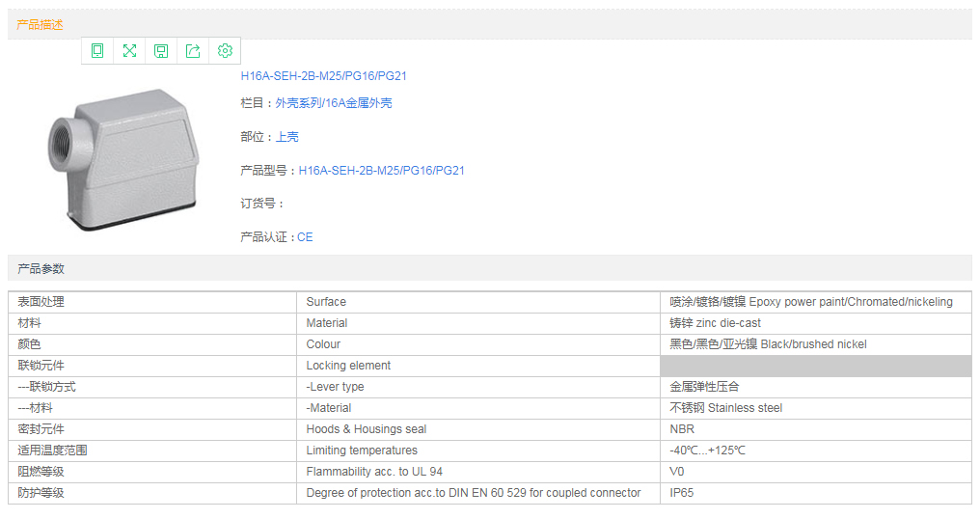Open the blue product title link at top
980x519 pixels.
(323, 76)
